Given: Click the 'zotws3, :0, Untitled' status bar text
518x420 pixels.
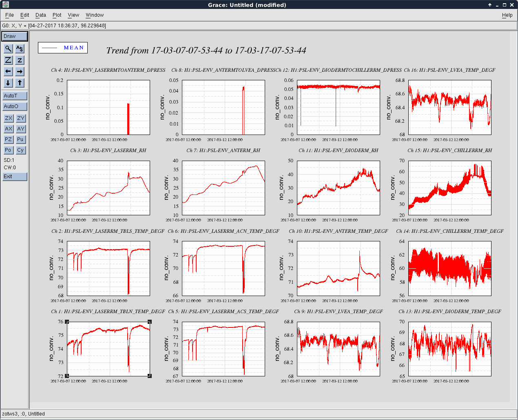Looking at the screenshot, I should 24,414.
